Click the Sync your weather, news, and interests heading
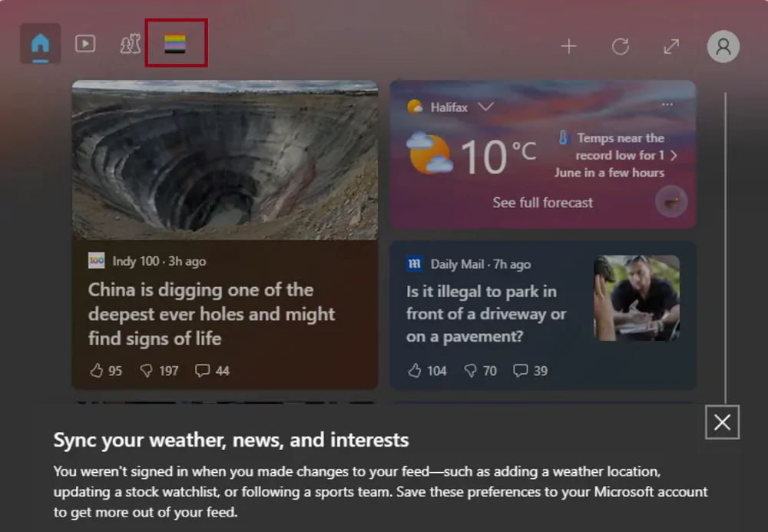The image size is (768, 532). (x=231, y=440)
